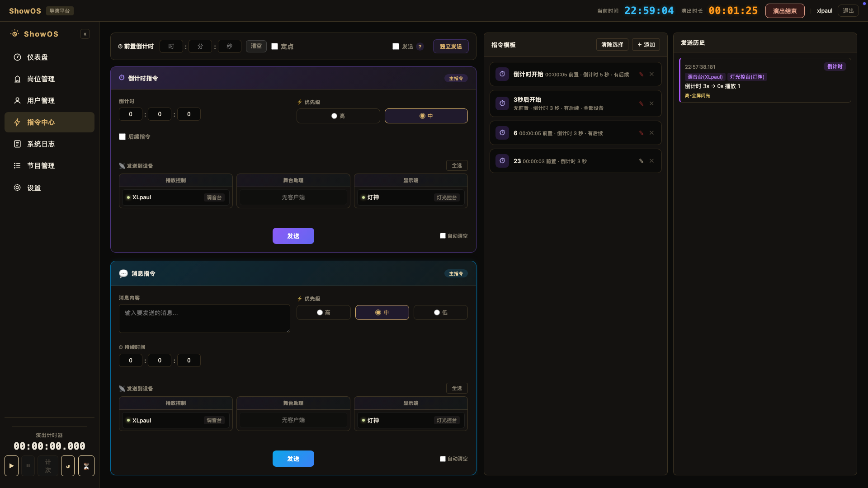Viewport: 868px width, 488px height.
Task: Click the 消息内容 text area
Action: pyautogui.click(x=204, y=319)
